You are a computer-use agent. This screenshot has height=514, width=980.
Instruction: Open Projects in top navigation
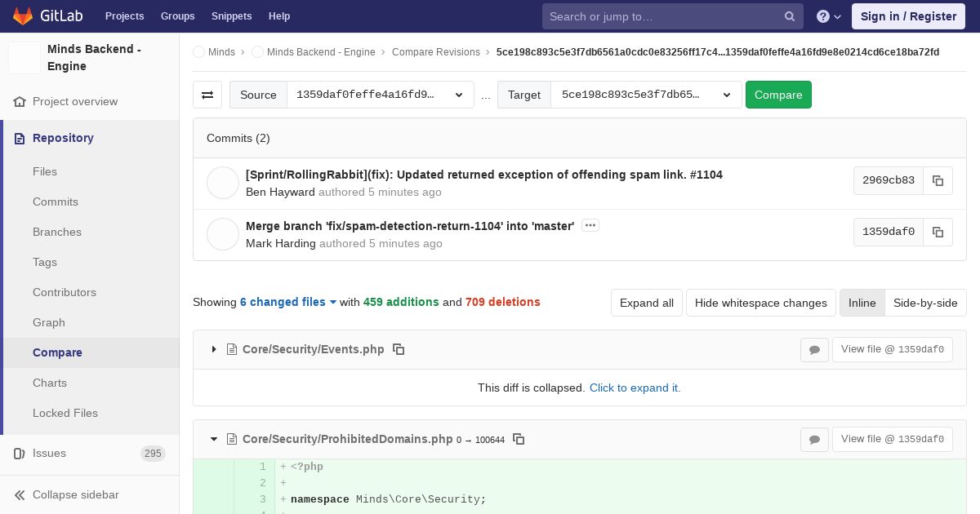[x=124, y=16]
